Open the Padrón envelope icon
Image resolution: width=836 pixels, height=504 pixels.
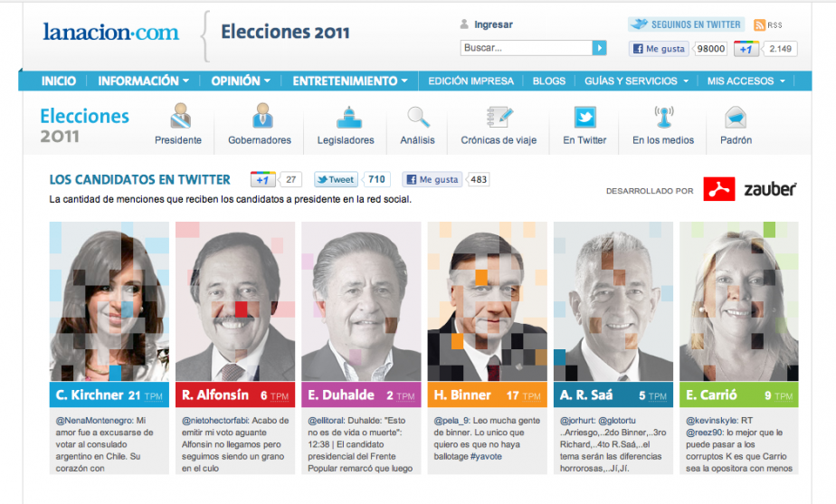[736, 118]
